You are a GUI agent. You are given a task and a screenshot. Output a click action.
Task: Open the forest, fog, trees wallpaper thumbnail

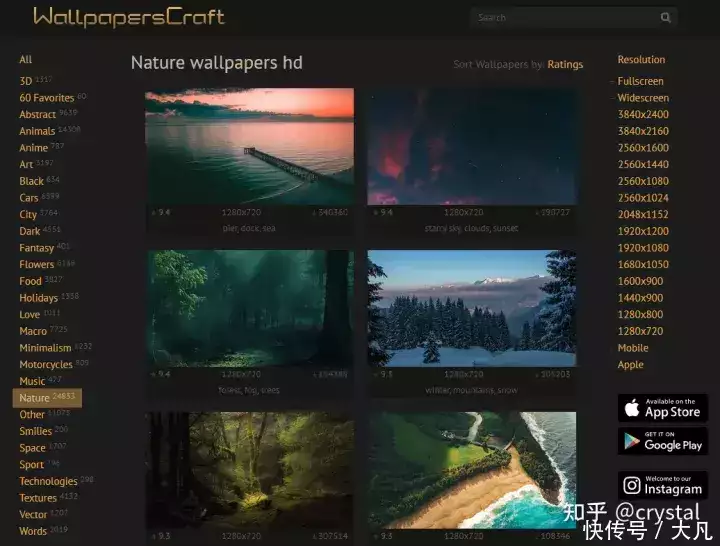[x=249, y=308]
